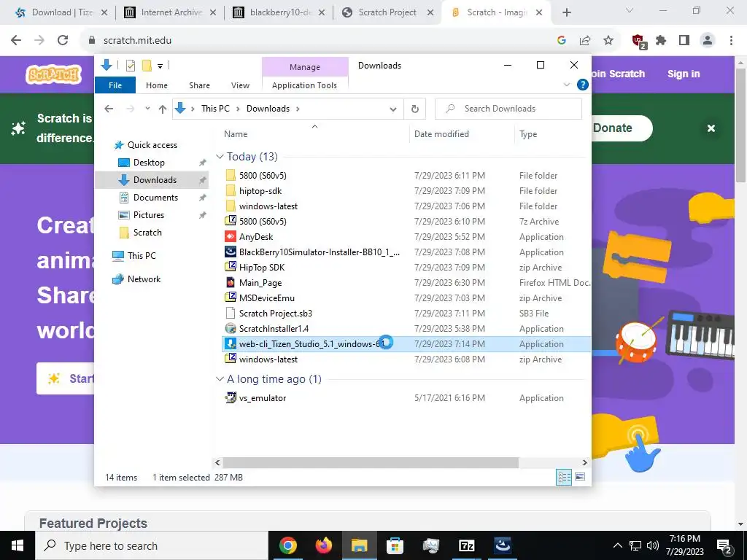Open the Home ribbon tab
Viewport: 747px width, 560px height.
[x=157, y=85]
